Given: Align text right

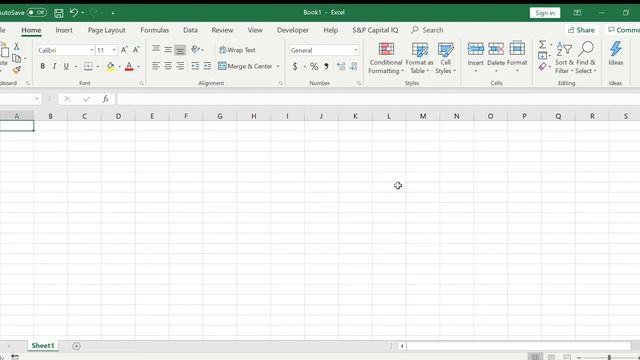Looking at the screenshot, I should pos(180,66).
